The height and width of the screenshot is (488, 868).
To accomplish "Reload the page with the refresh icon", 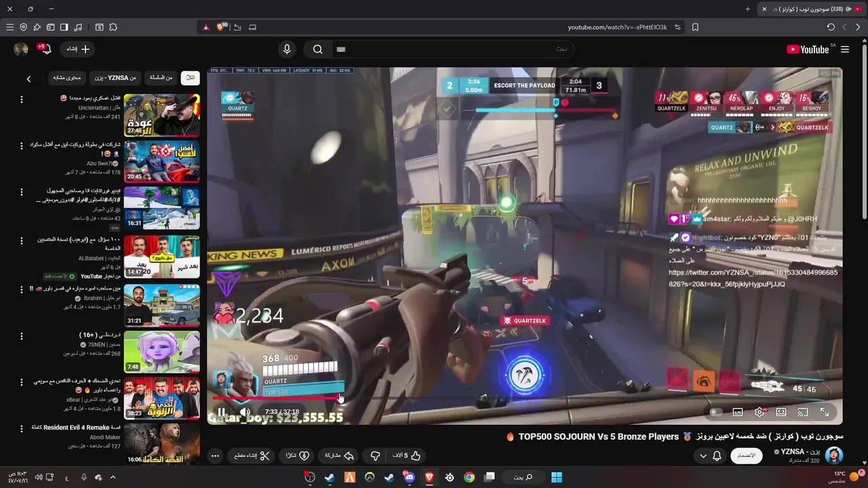I will tap(831, 27).
